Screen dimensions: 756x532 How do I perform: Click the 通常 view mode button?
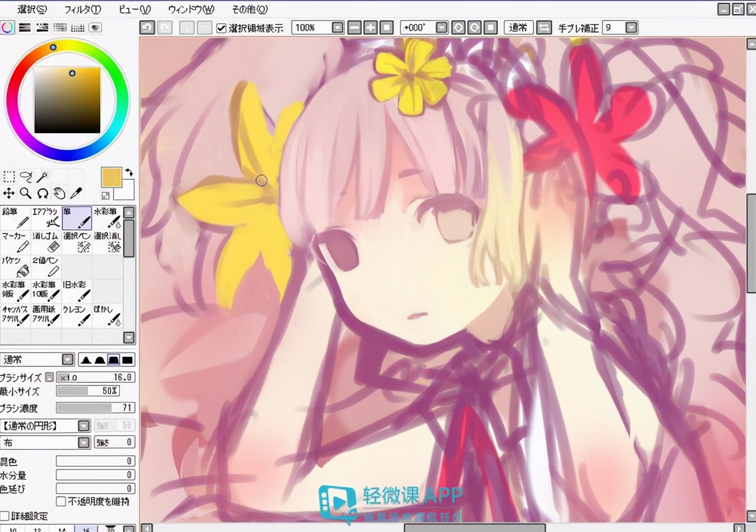(x=518, y=27)
